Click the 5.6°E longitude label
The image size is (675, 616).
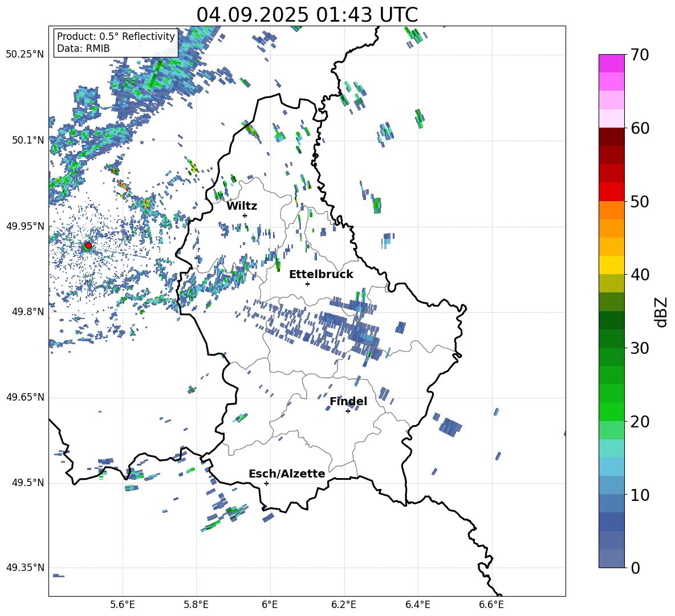point(123,605)
